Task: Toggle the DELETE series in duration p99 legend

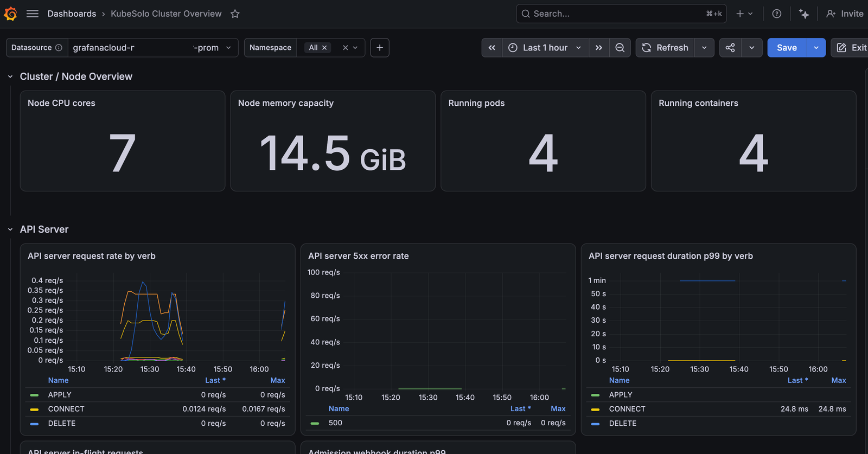Action: [x=623, y=423]
